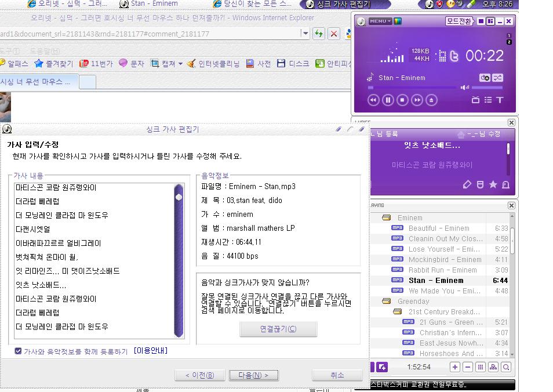Click the volume speaker icon
Screen dimensions: 553x392
(x=465, y=87)
